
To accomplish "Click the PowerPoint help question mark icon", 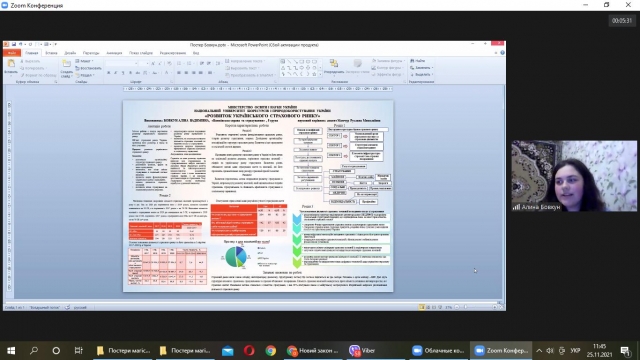I will pos(502,53).
